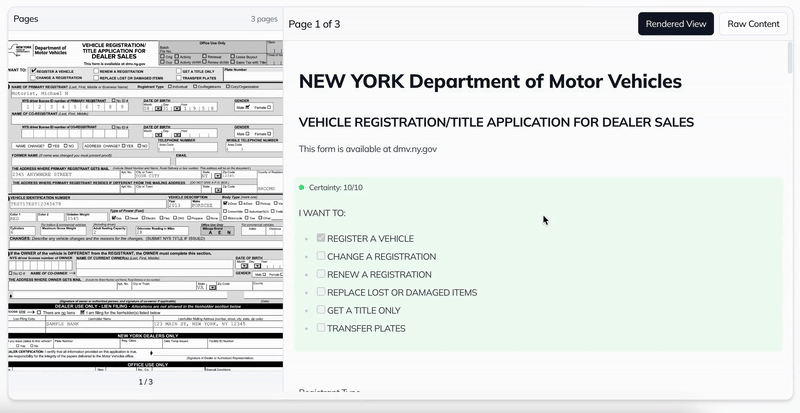This screenshot has height=413, width=800.
Task: Check the RENEW A REGISTRATION checkbox in rendered view
Action: point(321,274)
